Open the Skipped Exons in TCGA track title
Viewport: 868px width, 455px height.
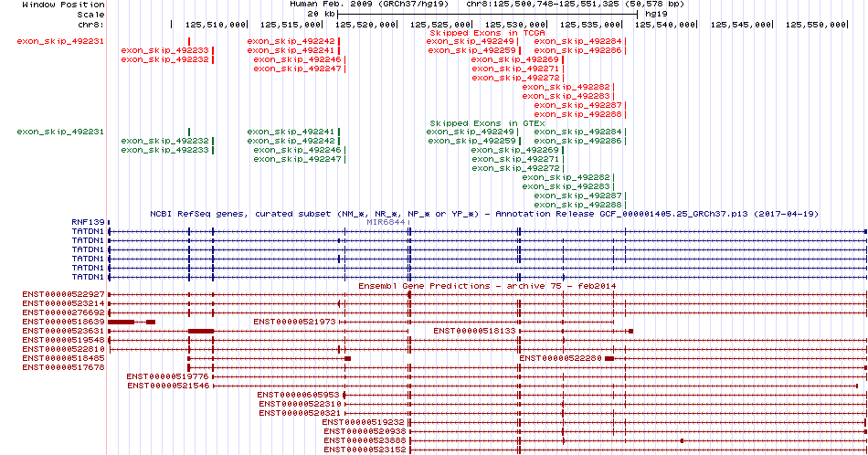(x=487, y=32)
